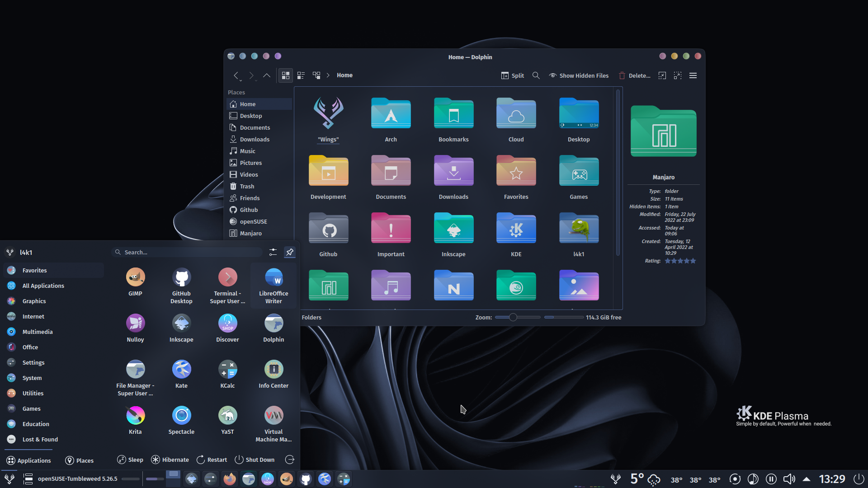Image resolution: width=868 pixels, height=488 pixels.
Task: Click the launcher Search field
Action: 187,252
